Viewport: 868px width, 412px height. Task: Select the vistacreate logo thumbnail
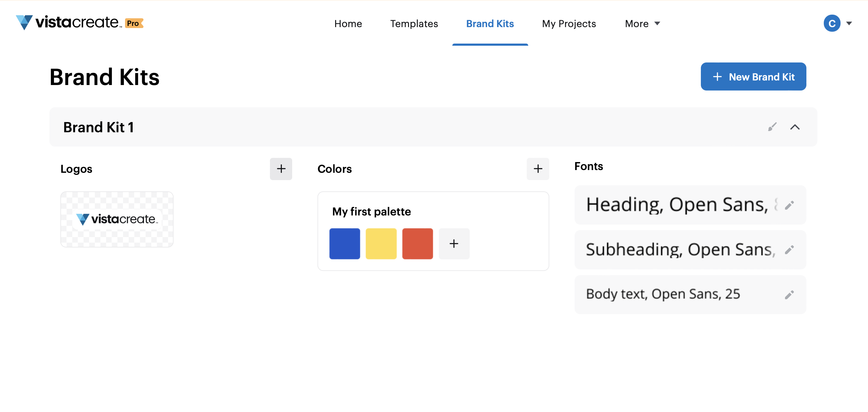[117, 219]
